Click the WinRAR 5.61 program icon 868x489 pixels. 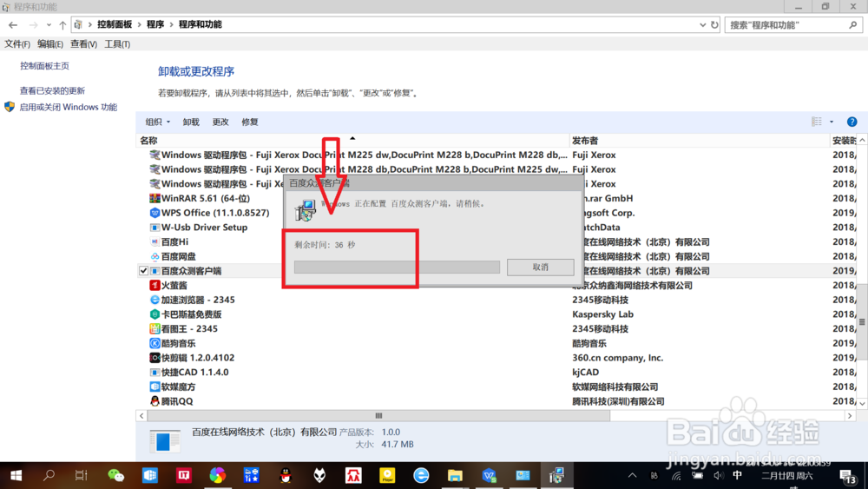click(155, 198)
